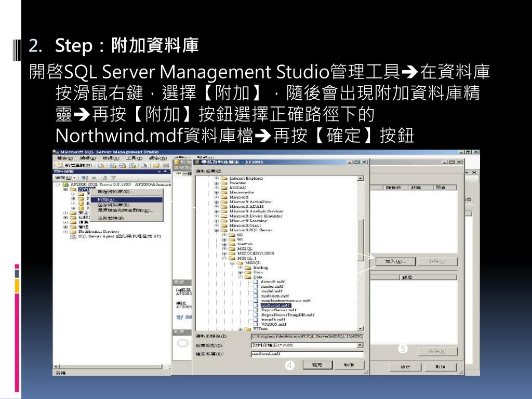Click the 加入(A)... button
The height and width of the screenshot is (399, 532).
(395, 261)
